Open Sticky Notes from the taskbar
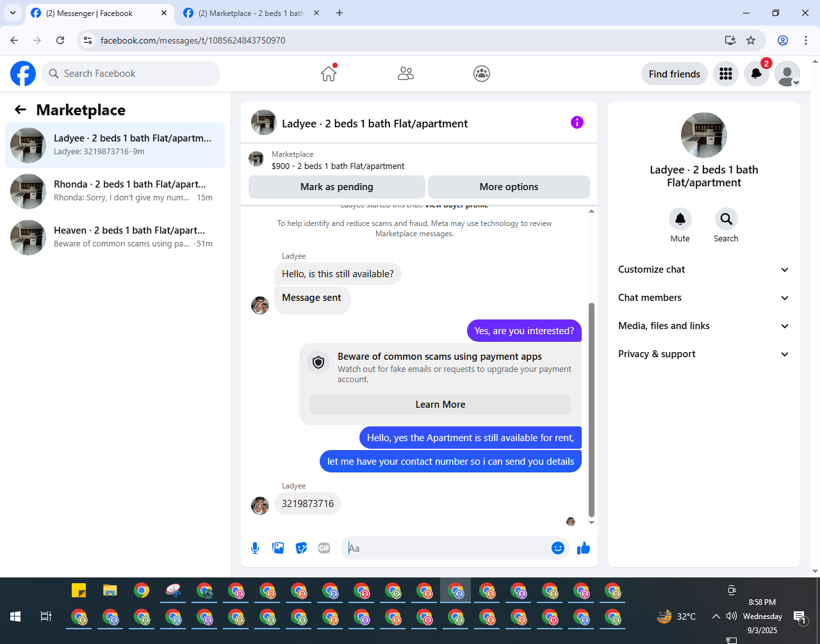820x644 pixels. pyautogui.click(x=79, y=590)
